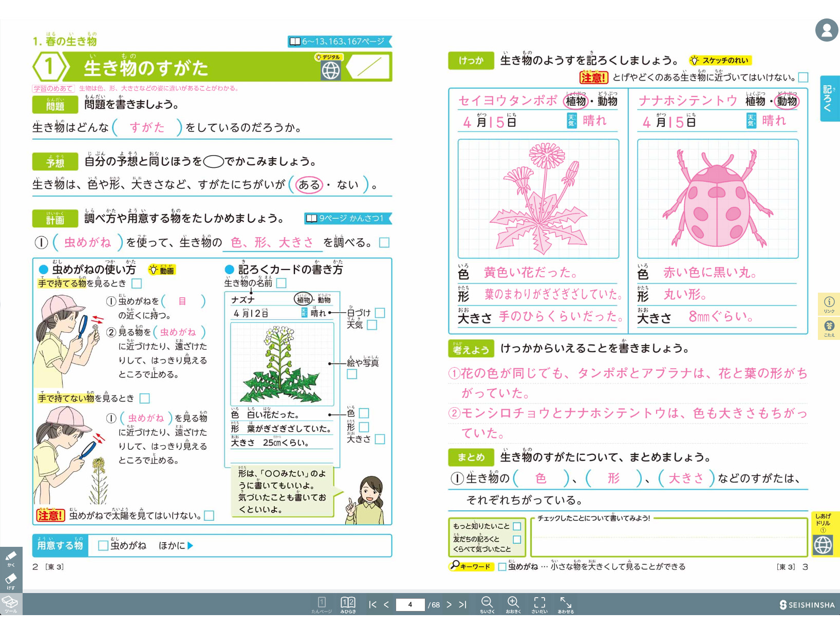The image size is (840, 630).
Task: Zoom out with ちいさく
Action: point(487,604)
